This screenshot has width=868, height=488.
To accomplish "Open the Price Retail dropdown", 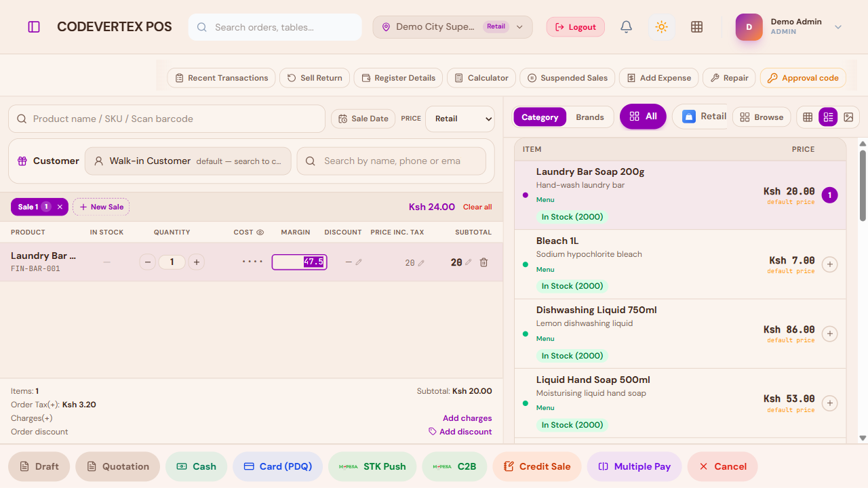I will click(x=460, y=119).
